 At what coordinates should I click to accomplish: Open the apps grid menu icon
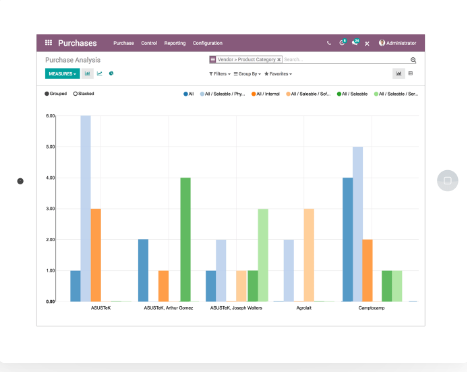tap(48, 43)
